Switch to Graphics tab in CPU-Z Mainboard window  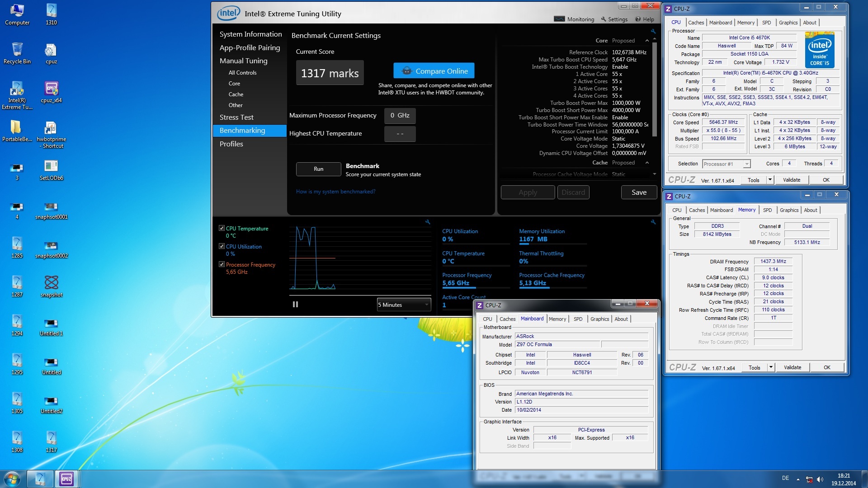[x=599, y=319]
